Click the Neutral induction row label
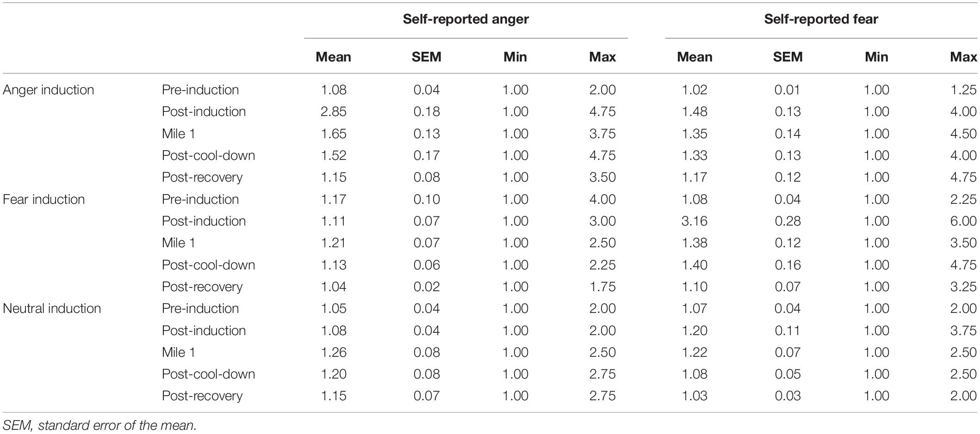The image size is (980, 434). (52, 308)
